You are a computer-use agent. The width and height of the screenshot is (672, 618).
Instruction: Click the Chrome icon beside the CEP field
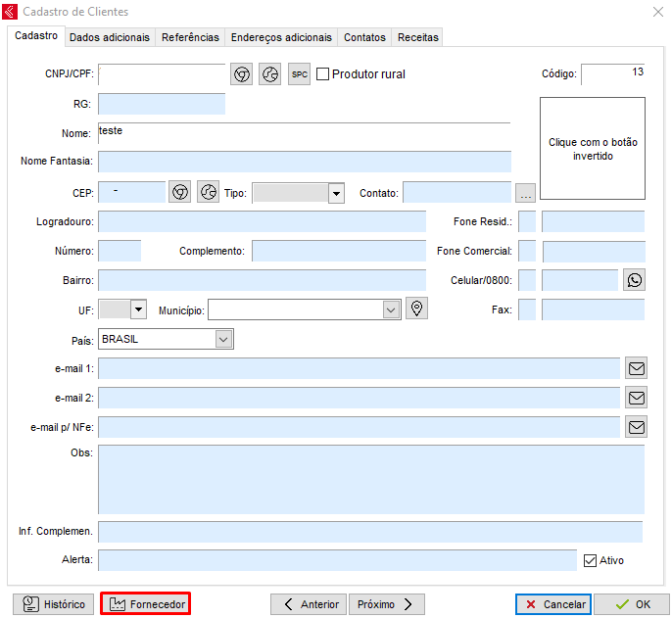tap(180, 192)
